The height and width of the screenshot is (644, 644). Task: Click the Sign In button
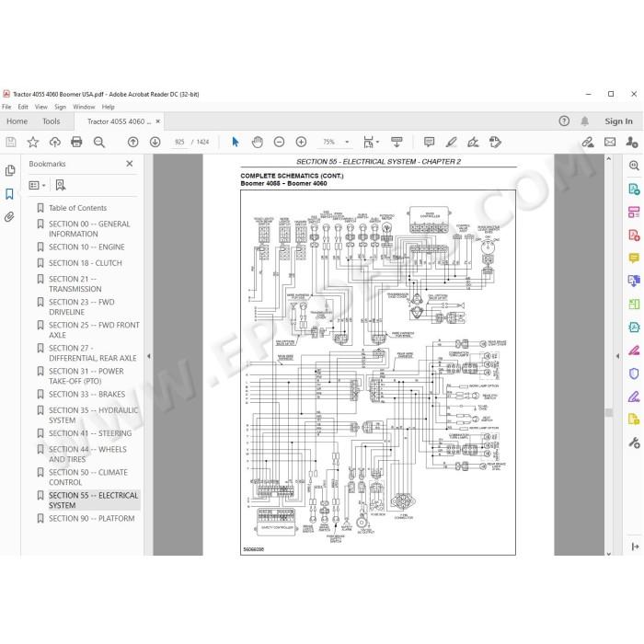618,121
